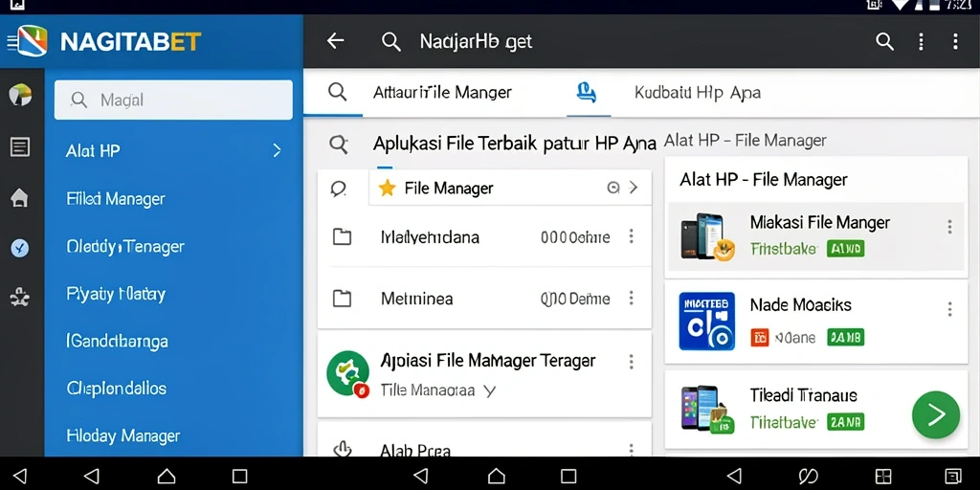The height and width of the screenshot is (490, 980).
Task: Select Piyatiy Hlatay in sidebar
Action: (116, 294)
